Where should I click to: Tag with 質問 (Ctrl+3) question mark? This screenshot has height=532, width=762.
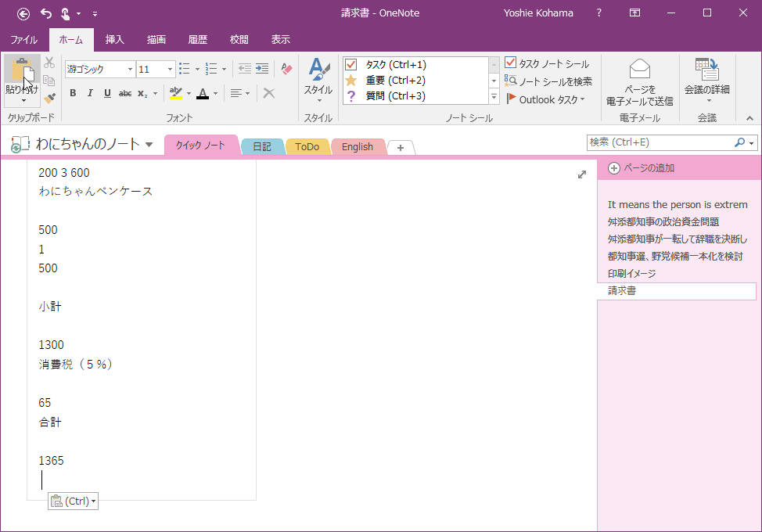point(351,96)
